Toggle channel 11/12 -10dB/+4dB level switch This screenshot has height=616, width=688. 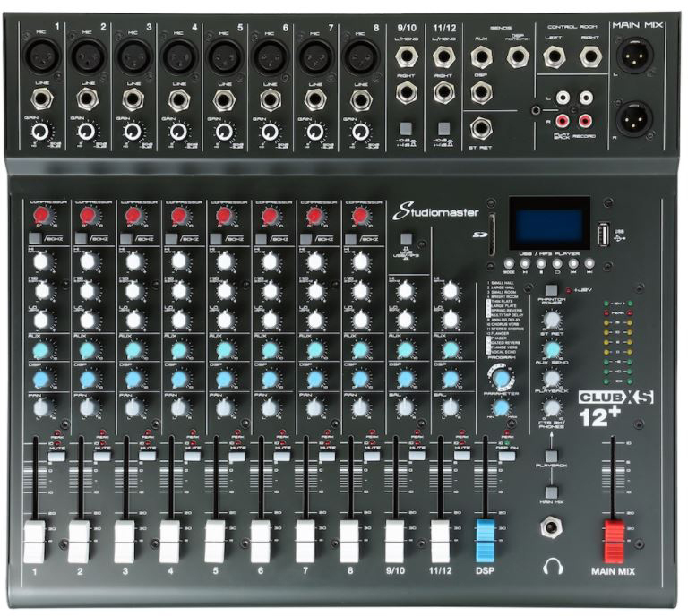coord(444,128)
